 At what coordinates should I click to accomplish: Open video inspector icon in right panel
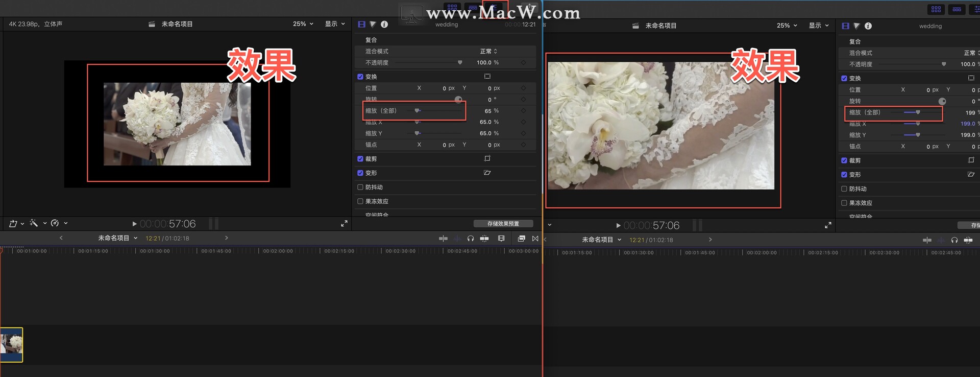point(845,26)
